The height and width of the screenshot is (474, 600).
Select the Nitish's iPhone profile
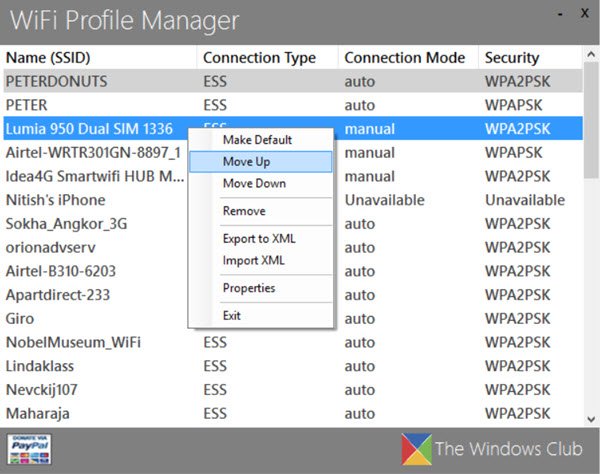(55, 200)
